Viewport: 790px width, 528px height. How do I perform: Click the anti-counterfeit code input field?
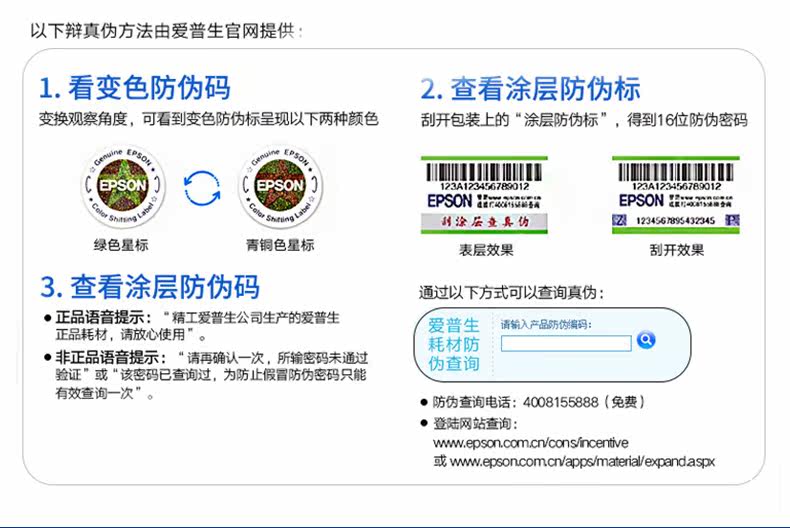(566, 343)
